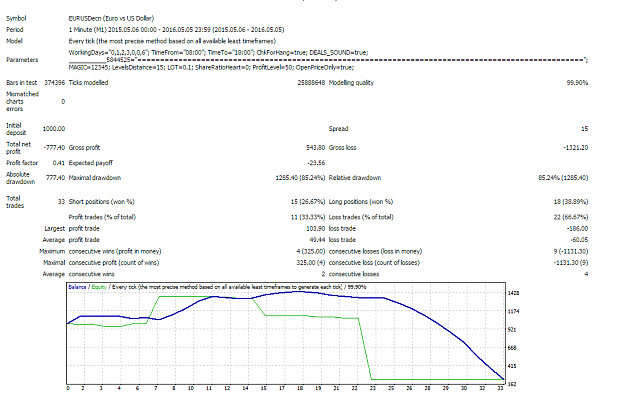Click the 'Maximal drawdown' label
Viewport: 625px width, 393px height.
(95, 178)
